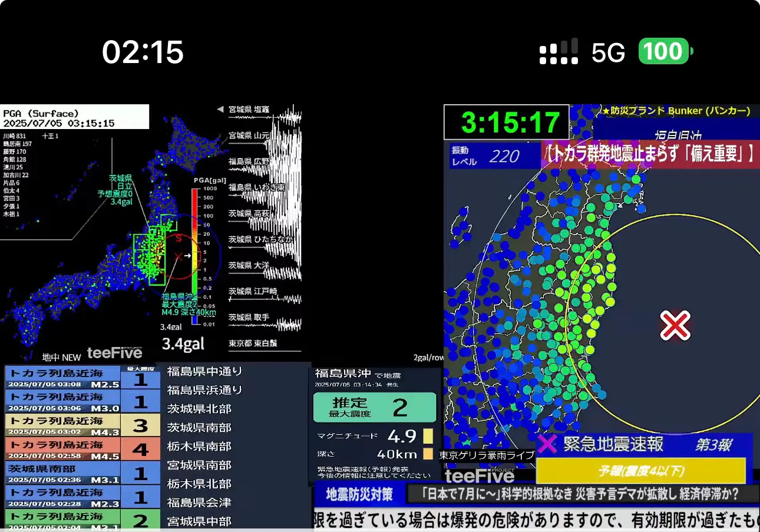Click the 緊急地震速報 alert label

pos(613,444)
